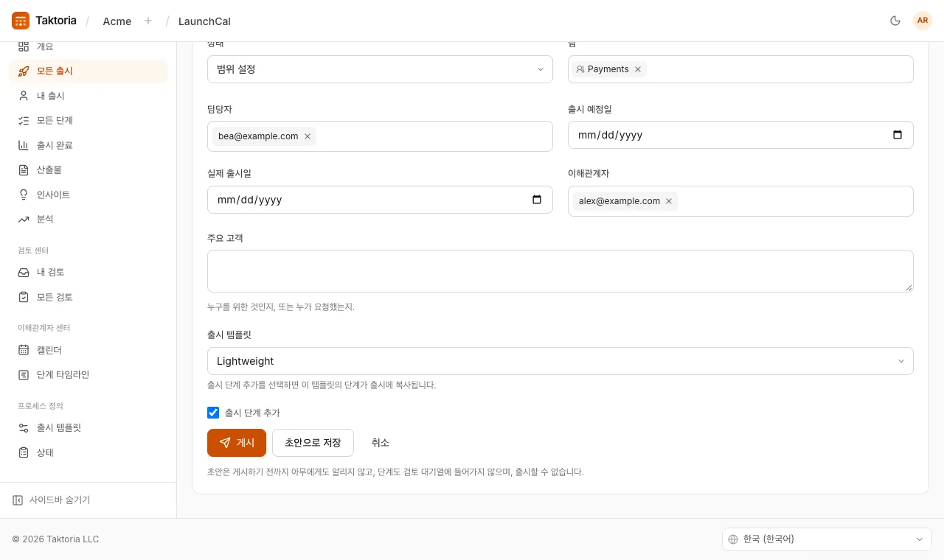Open calendar picker for 실제 출시일
The width and height of the screenshot is (944, 560).
[x=537, y=200]
